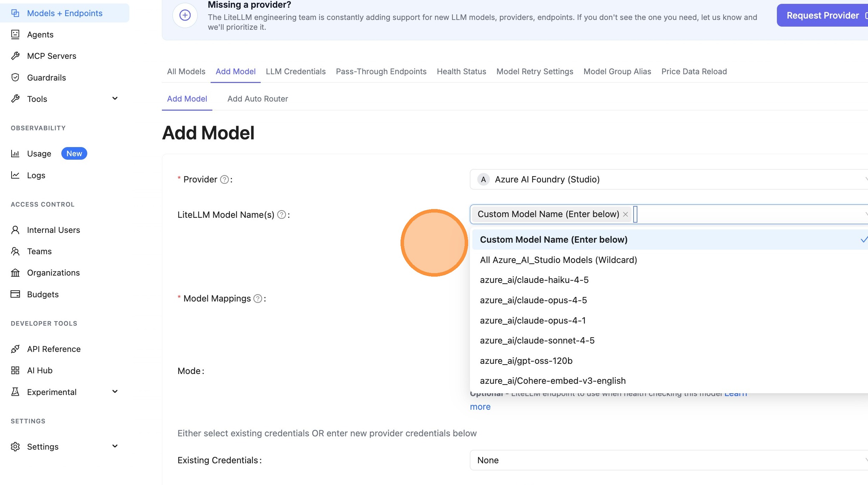Viewport: 868px width, 485px height.
Task: Open AI Hub from developer tools
Action: (x=40, y=370)
